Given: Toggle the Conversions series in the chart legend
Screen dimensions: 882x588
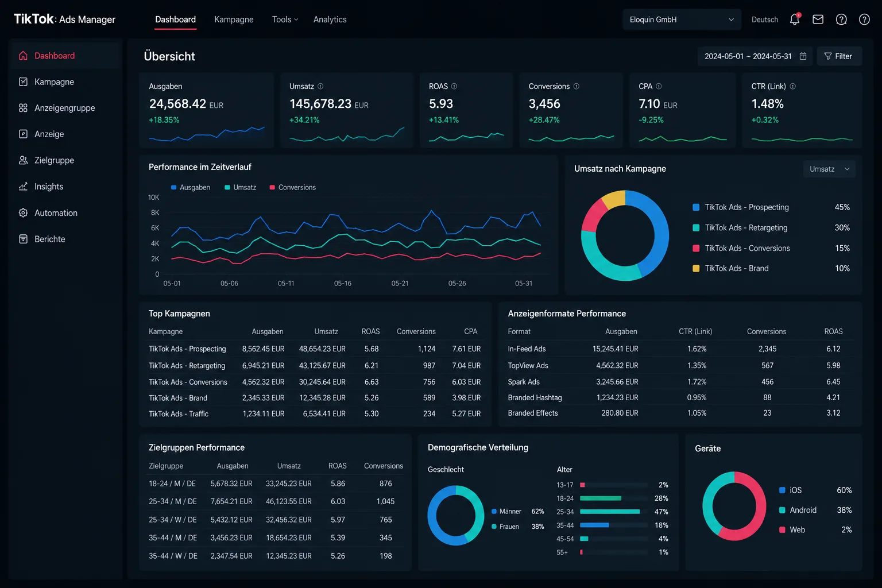Looking at the screenshot, I should point(293,188).
